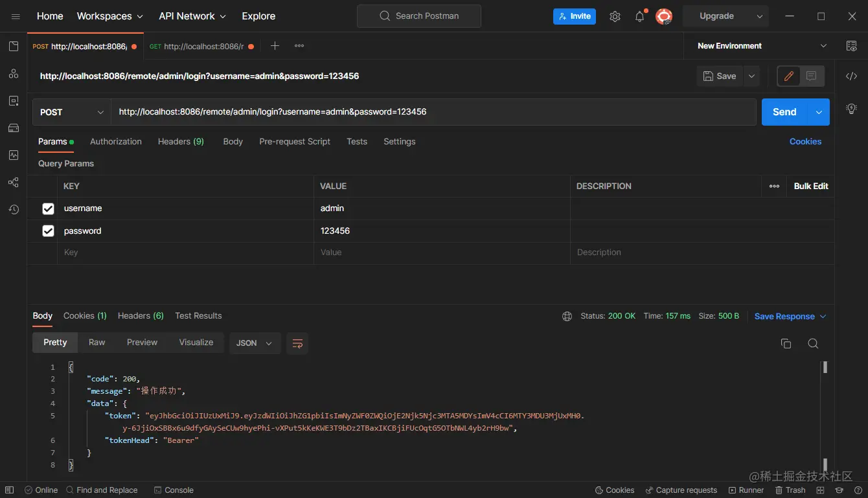This screenshot has height=498, width=868.
Task: Open the Pre-request Script tab
Action: pyautogui.click(x=295, y=141)
